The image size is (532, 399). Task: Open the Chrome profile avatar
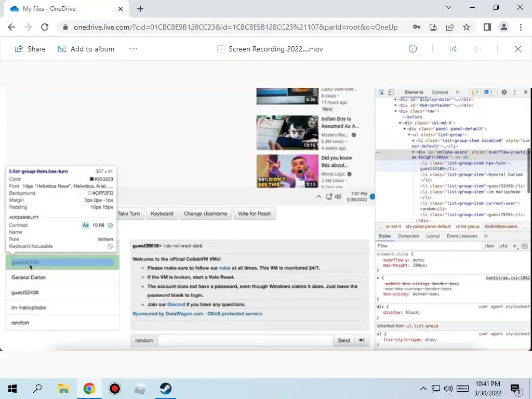[504, 27]
